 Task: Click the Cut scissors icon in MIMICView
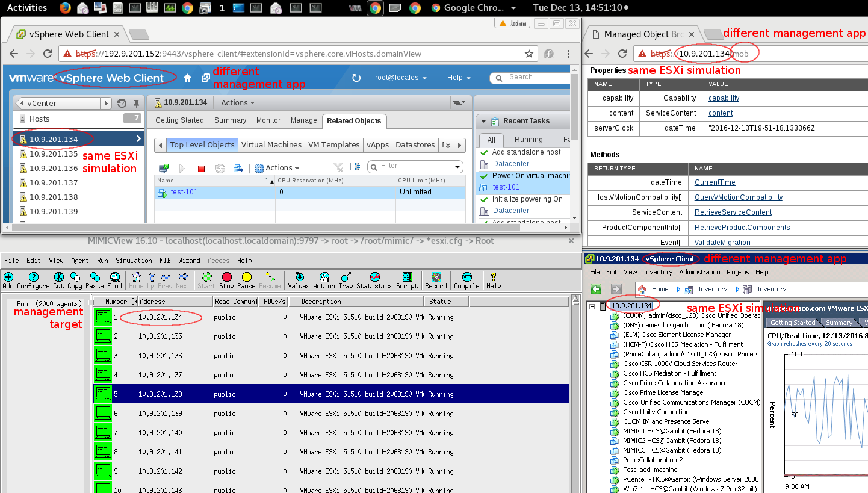point(58,278)
